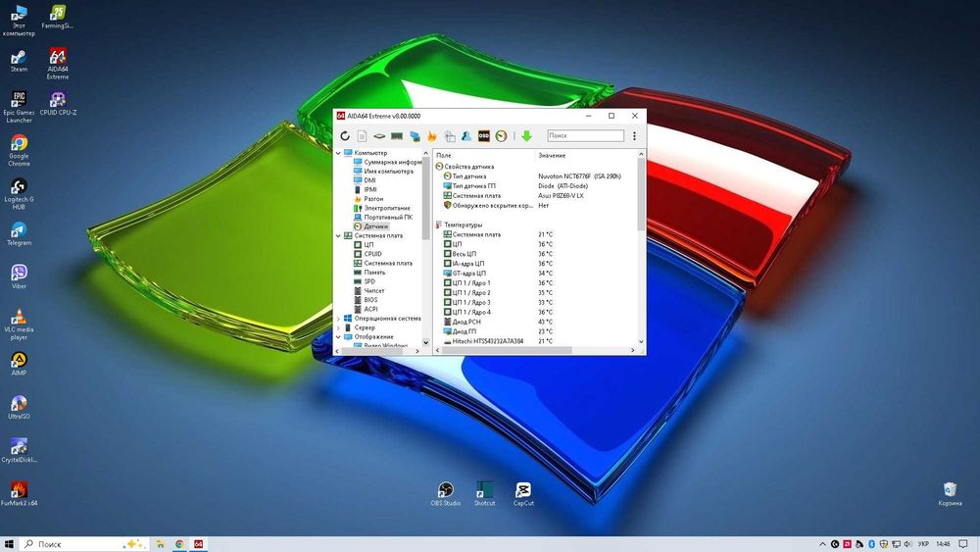Viewport: 980px width, 552px height.
Task: Click the Windows Start button
Action: coord(9,544)
